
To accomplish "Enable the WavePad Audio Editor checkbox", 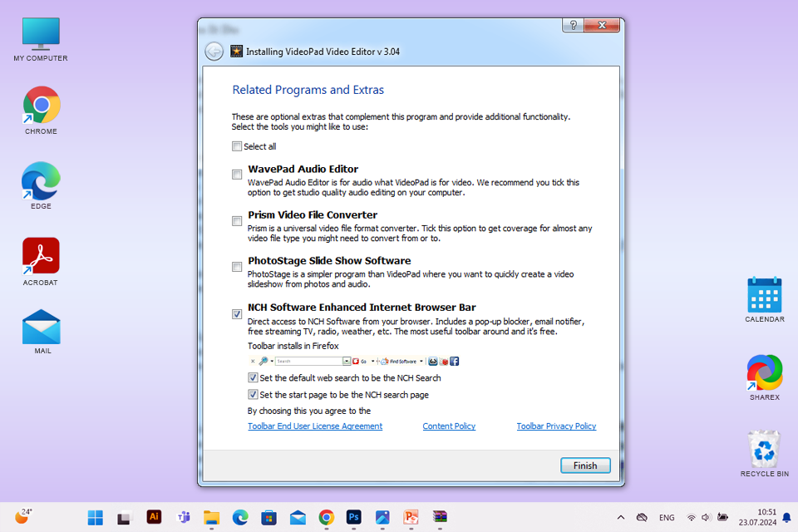I will [x=237, y=175].
